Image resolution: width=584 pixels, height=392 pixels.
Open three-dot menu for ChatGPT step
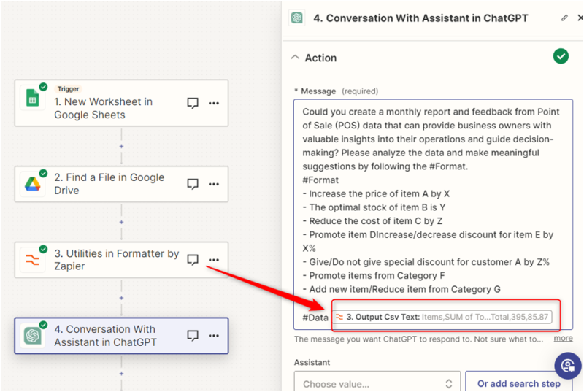pos(214,336)
